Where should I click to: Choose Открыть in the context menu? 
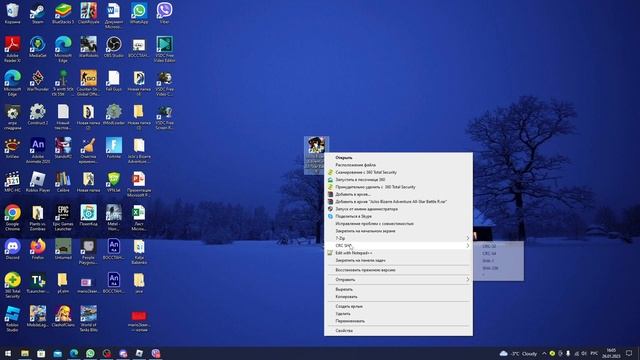[x=344, y=158]
